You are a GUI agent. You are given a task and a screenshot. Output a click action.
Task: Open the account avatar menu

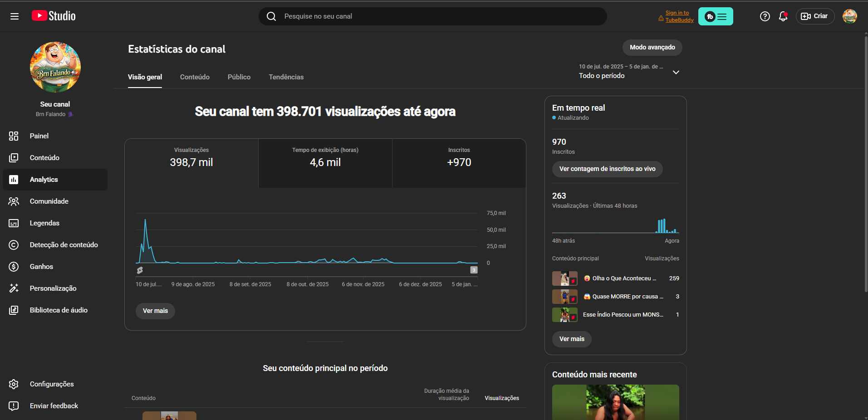pos(850,16)
